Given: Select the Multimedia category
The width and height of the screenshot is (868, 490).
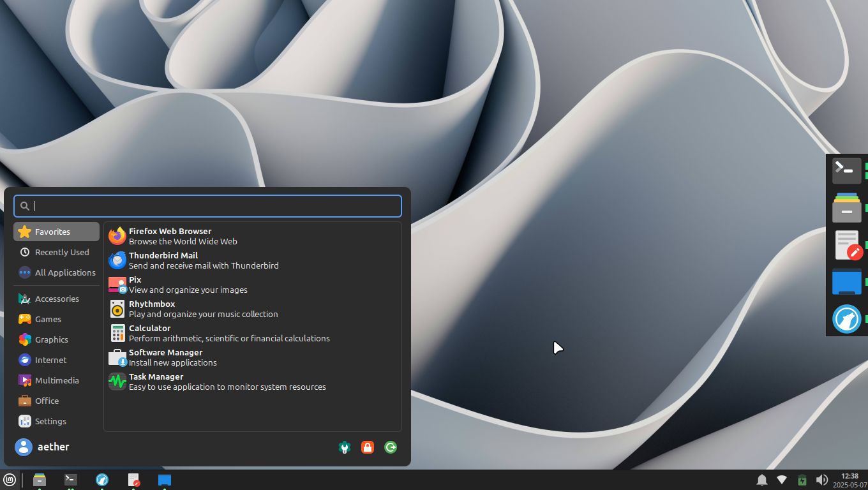Looking at the screenshot, I should [56, 380].
